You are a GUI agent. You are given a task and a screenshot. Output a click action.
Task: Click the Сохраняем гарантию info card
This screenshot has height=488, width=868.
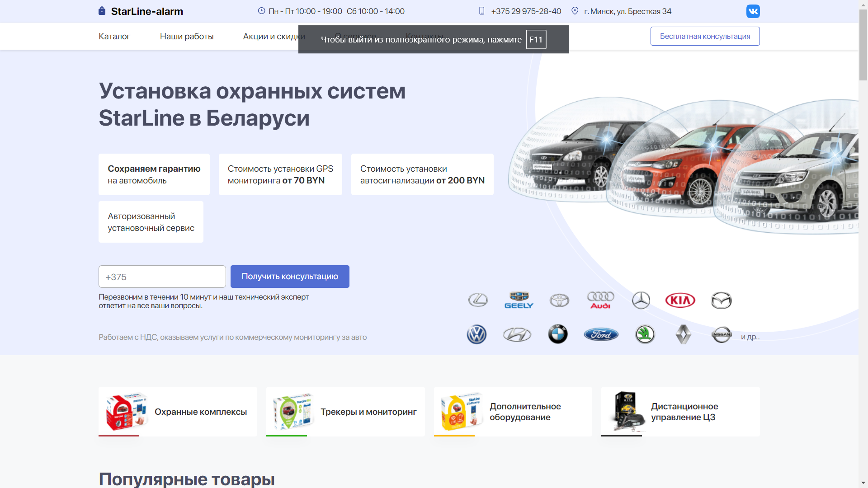pyautogui.click(x=154, y=174)
